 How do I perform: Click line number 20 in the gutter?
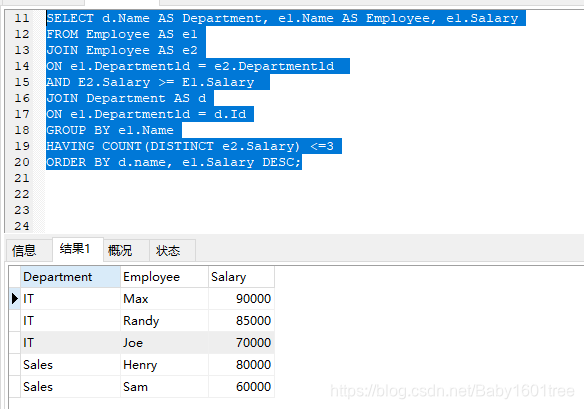tap(22, 162)
